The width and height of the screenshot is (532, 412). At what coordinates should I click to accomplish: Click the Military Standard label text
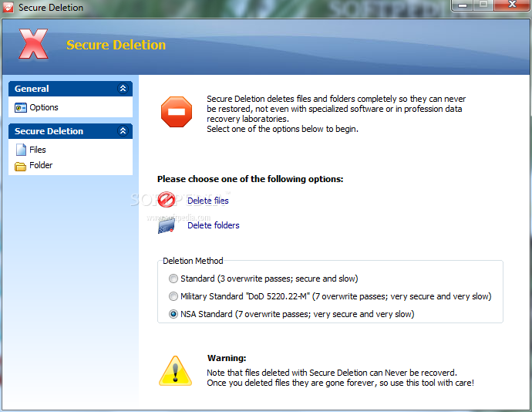pos(336,296)
